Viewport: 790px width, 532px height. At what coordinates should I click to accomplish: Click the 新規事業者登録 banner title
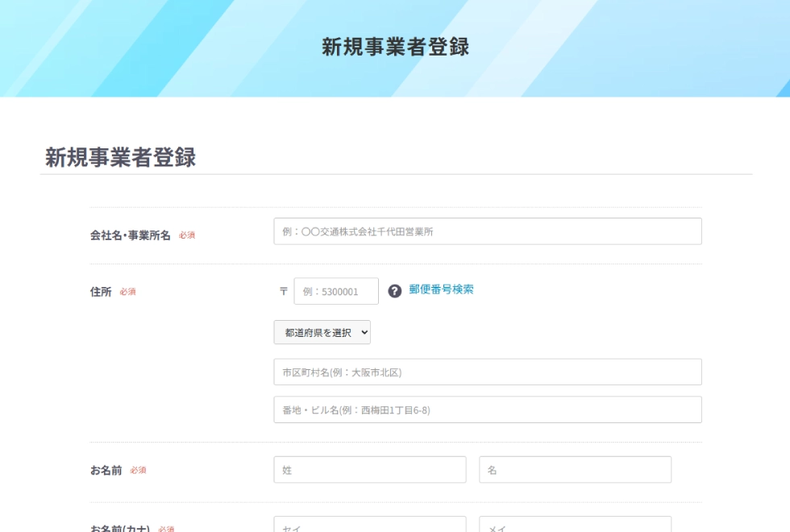click(x=395, y=48)
